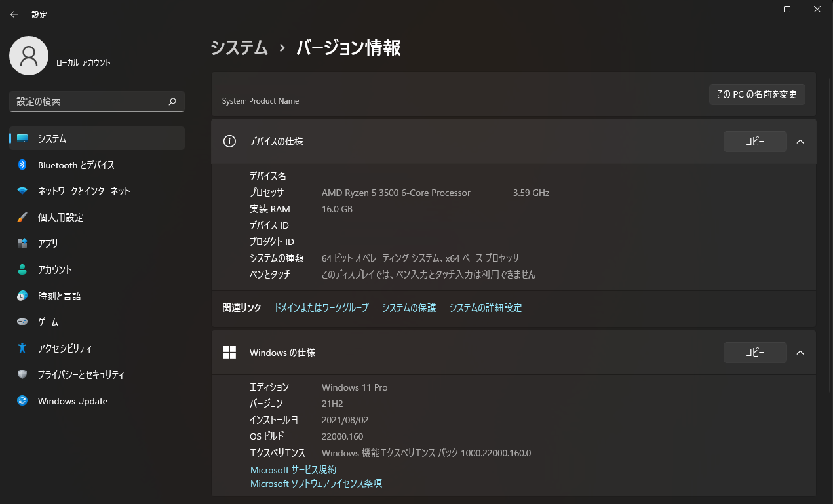Click the processor name AMD Ryzen 5 3500
Image resolution: width=833 pixels, height=504 pixels.
point(396,193)
